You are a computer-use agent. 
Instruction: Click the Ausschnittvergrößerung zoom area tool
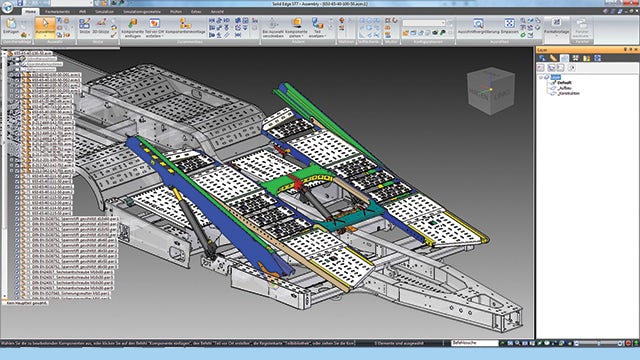coord(478,26)
